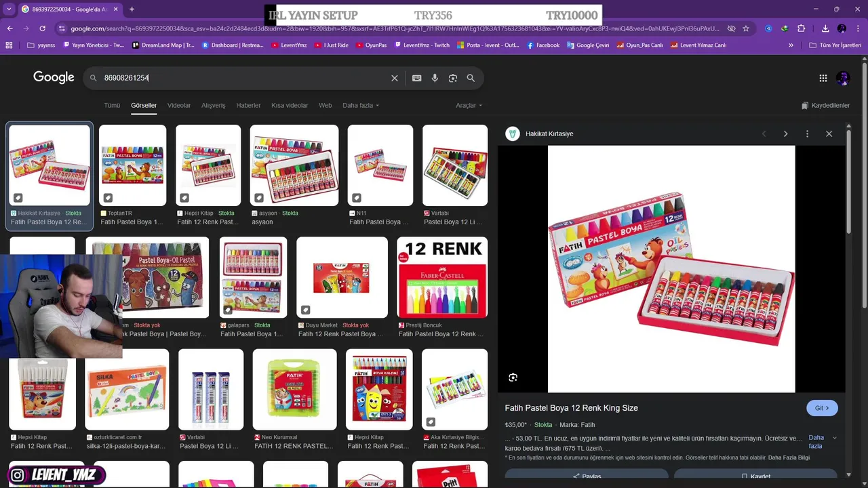
Task: Open bookmarks apps grid icon
Action: pos(9,45)
